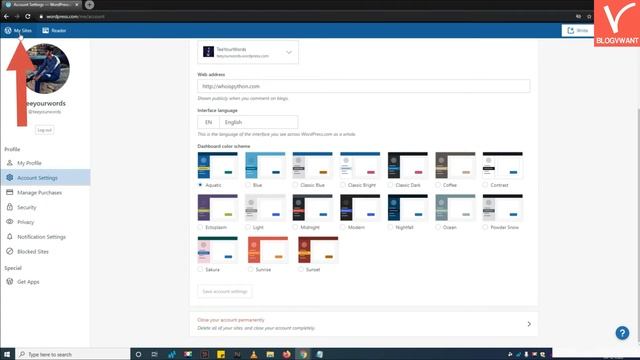Select the Light radio button
This screenshot has width=640, height=360.
(x=248, y=227)
